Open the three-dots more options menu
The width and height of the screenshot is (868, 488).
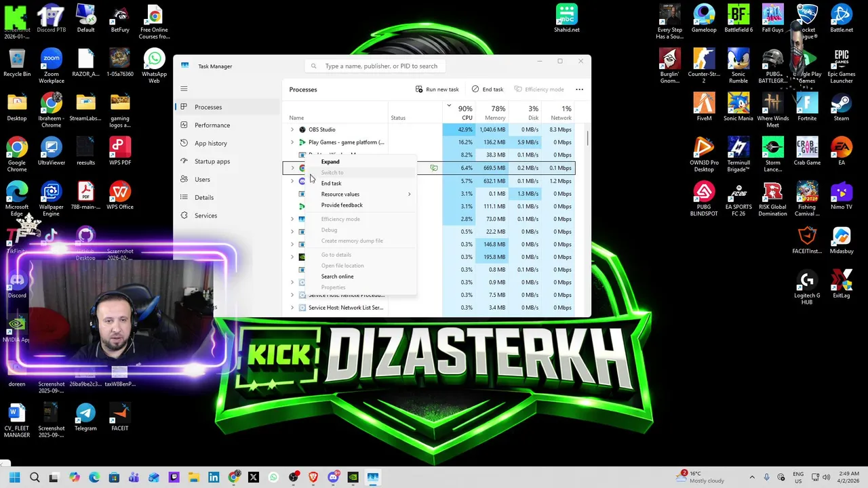tap(579, 89)
